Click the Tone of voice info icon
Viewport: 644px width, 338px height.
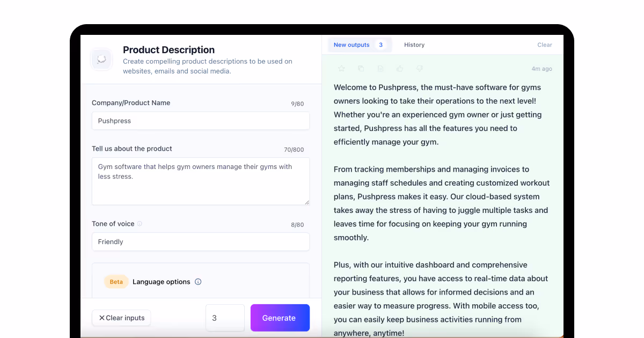pos(140,224)
